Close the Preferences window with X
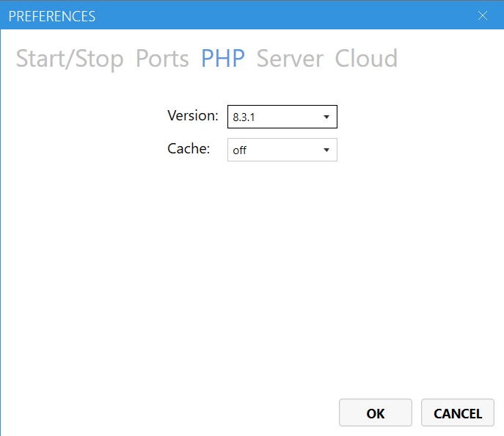This screenshot has height=436, width=504. [483, 15]
